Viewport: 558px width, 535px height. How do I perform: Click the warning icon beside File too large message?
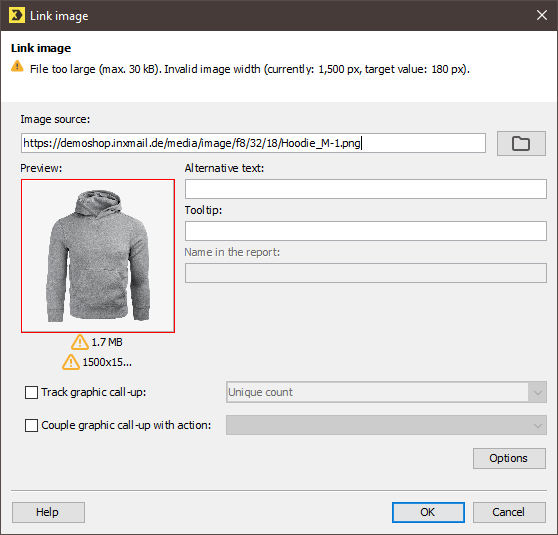(x=17, y=67)
